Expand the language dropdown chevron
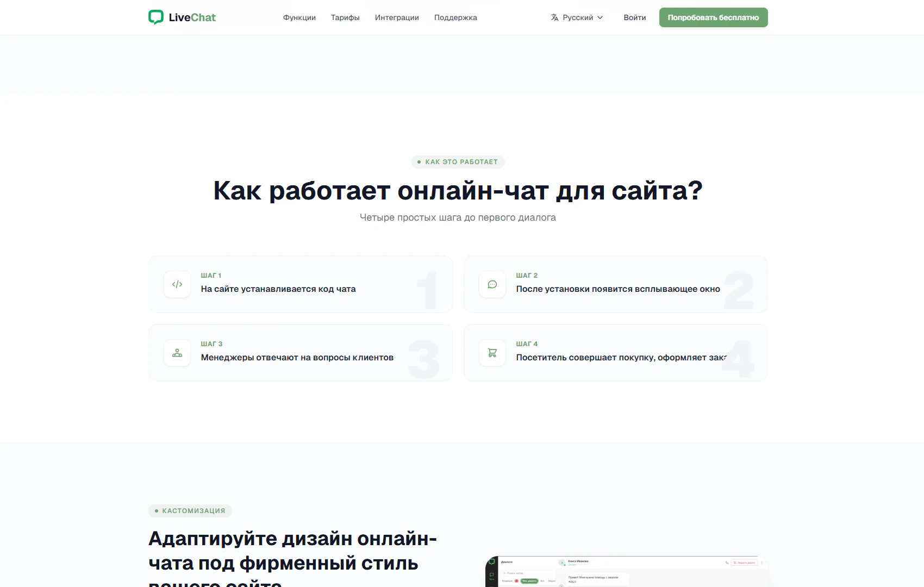 coord(600,17)
